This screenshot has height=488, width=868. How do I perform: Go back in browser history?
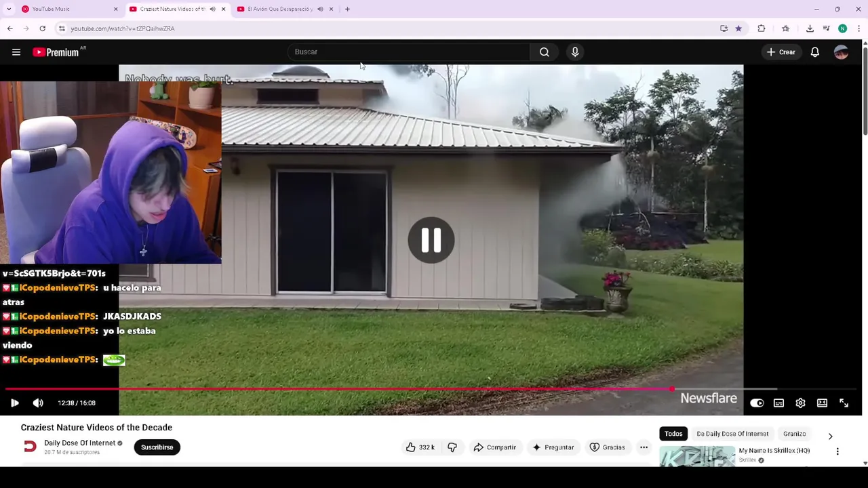coord(9,28)
